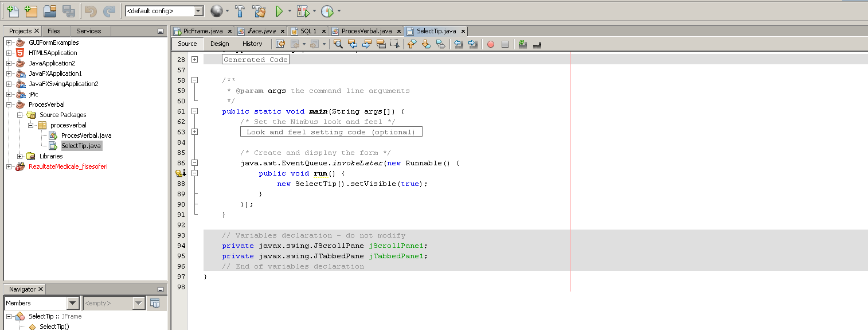Click the Undo arrow icon
The height and width of the screenshot is (330, 868).
91,10
